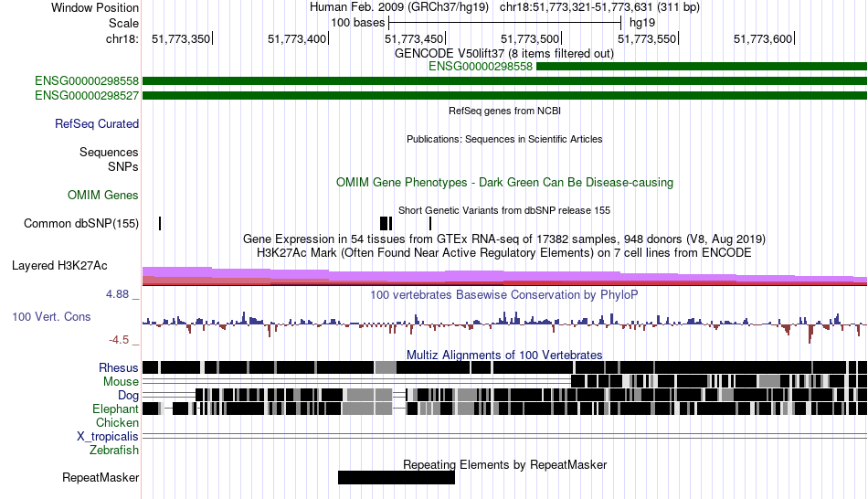Select the Mouse alignment label

[x=121, y=382]
